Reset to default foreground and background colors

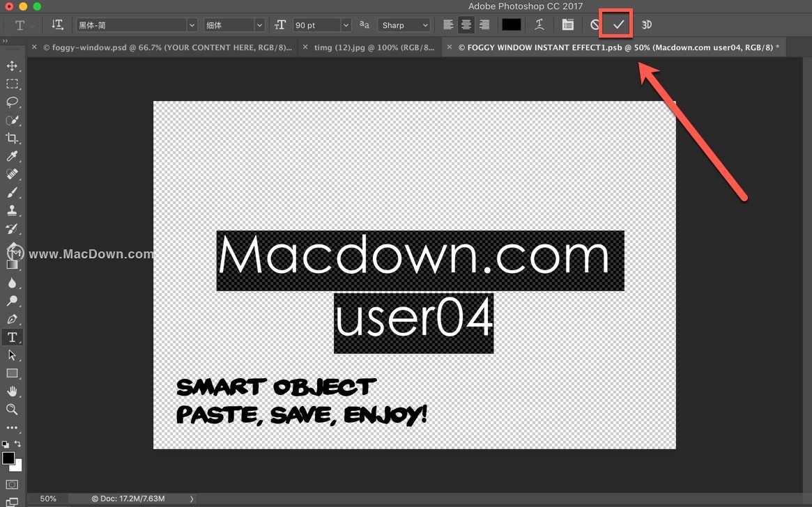tap(5, 444)
